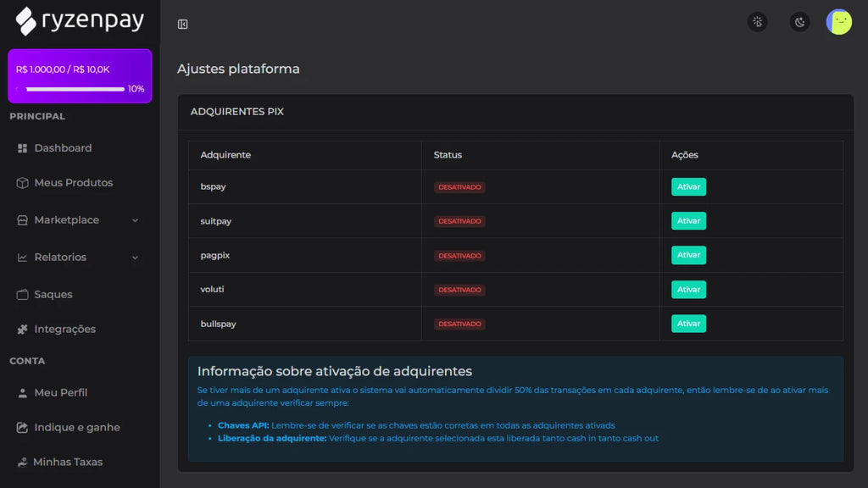Open the Relatorios menu item

tap(60, 258)
